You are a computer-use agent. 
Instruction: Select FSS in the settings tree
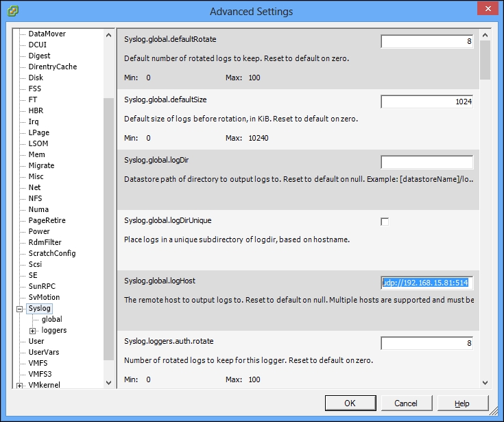coord(35,89)
